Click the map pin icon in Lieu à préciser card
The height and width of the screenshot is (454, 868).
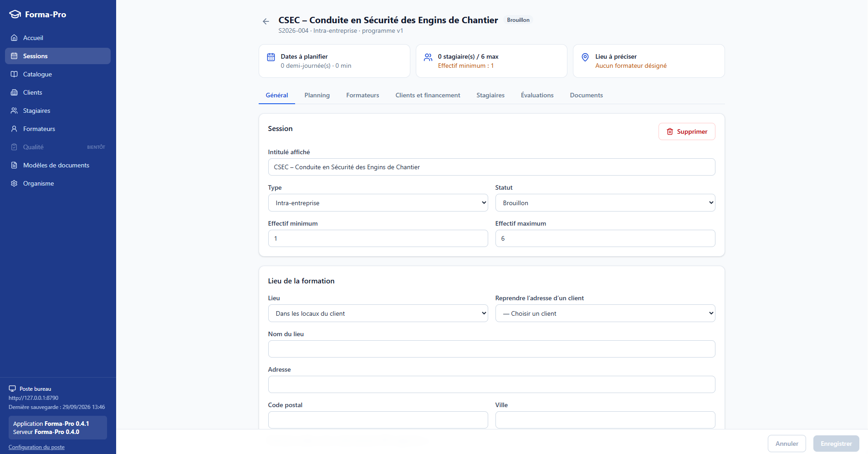coord(585,57)
